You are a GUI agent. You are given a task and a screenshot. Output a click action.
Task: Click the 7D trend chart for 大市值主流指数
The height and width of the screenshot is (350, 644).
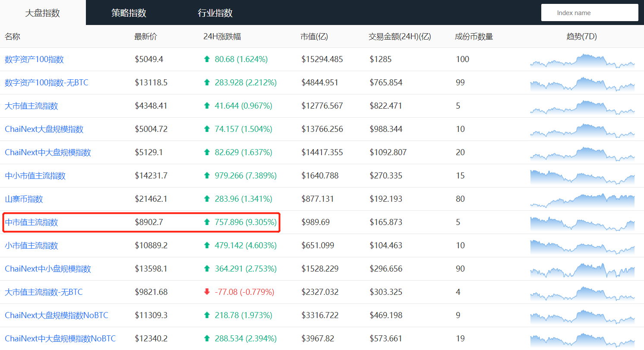582,107
